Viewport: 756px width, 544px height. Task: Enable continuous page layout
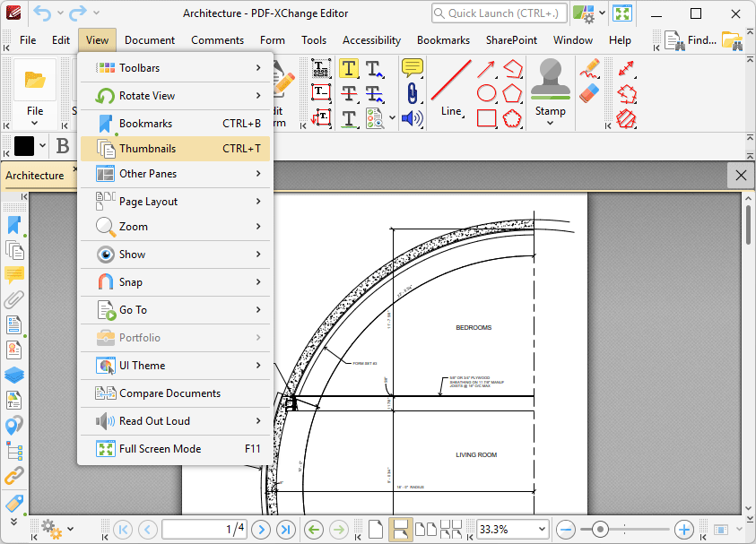400,529
